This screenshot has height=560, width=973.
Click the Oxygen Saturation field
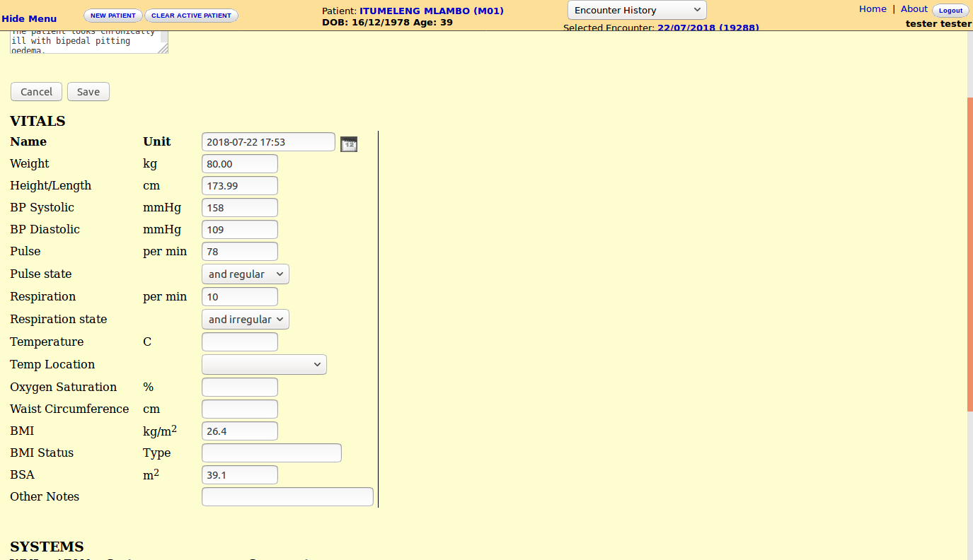tap(240, 387)
